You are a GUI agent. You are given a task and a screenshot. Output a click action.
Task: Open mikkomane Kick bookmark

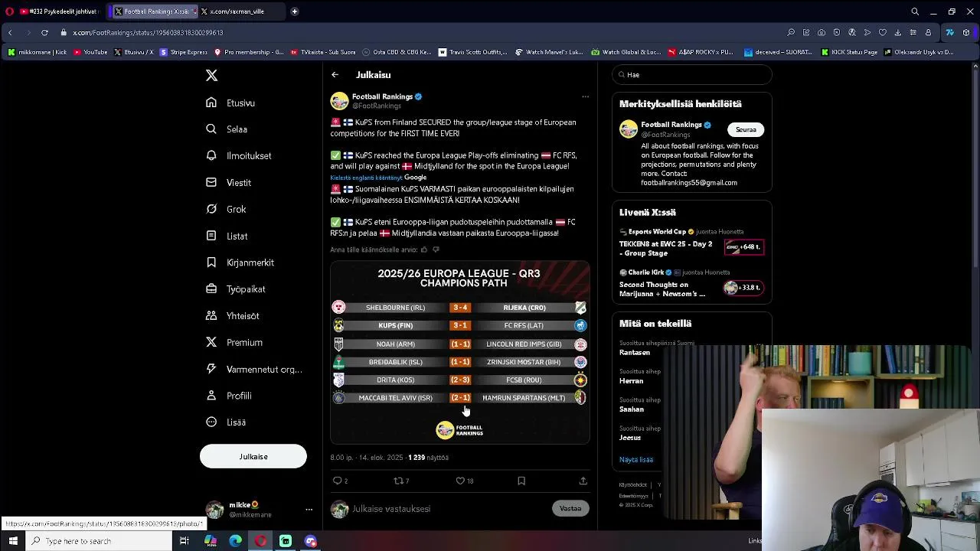click(x=38, y=52)
